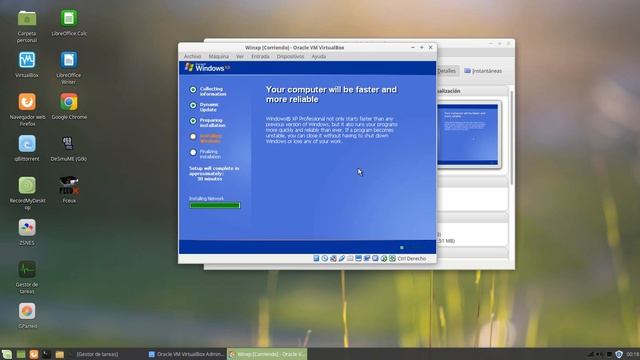640x360 pixels.
Task: Click Instantáneas button in VirtualBox Manager window
Action: (x=483, y=71)
